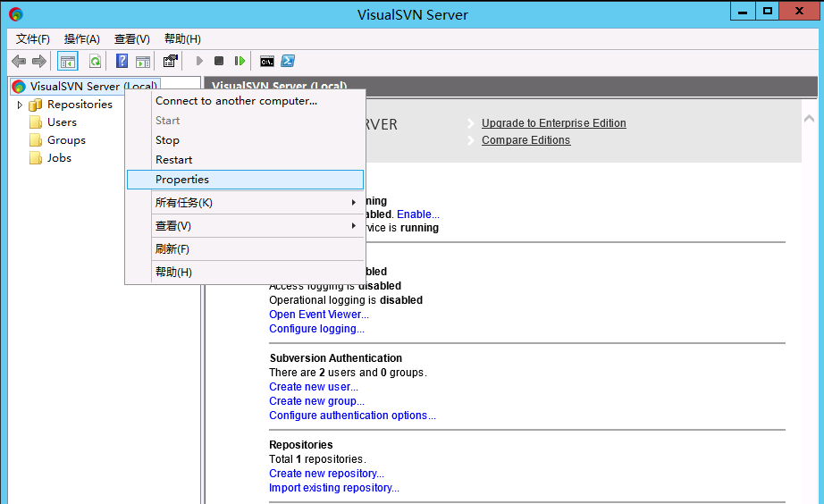Select VisualSVN Server (Local) root node label
824x504 pixels.
(x=94, y=86)
